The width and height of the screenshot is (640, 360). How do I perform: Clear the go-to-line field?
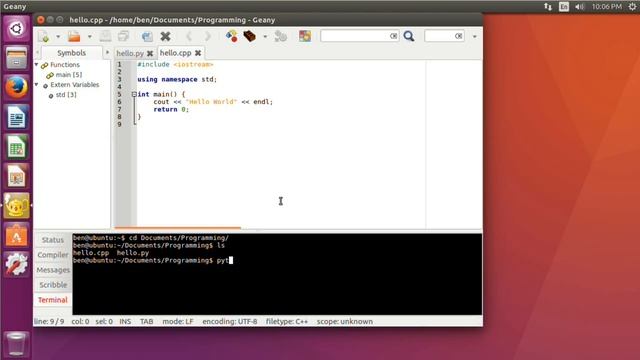pyautogui.click(x=459, y=36)
